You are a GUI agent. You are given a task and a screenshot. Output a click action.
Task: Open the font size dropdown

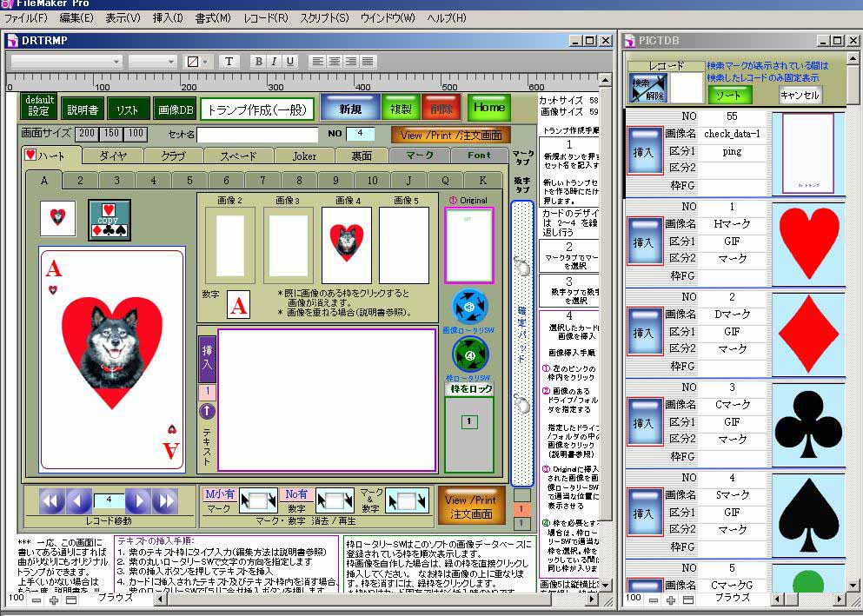coord(152,62)
